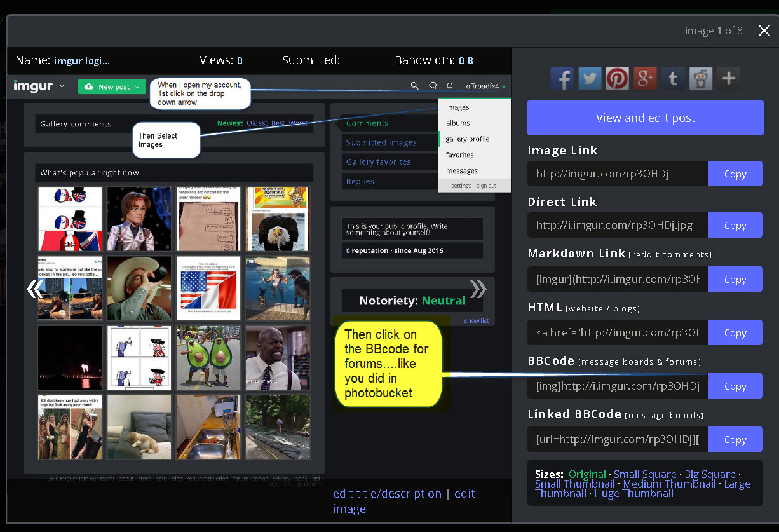Share image on Pinterest
Viewport: 779px width, 532px height.
(x=618, y=79)
